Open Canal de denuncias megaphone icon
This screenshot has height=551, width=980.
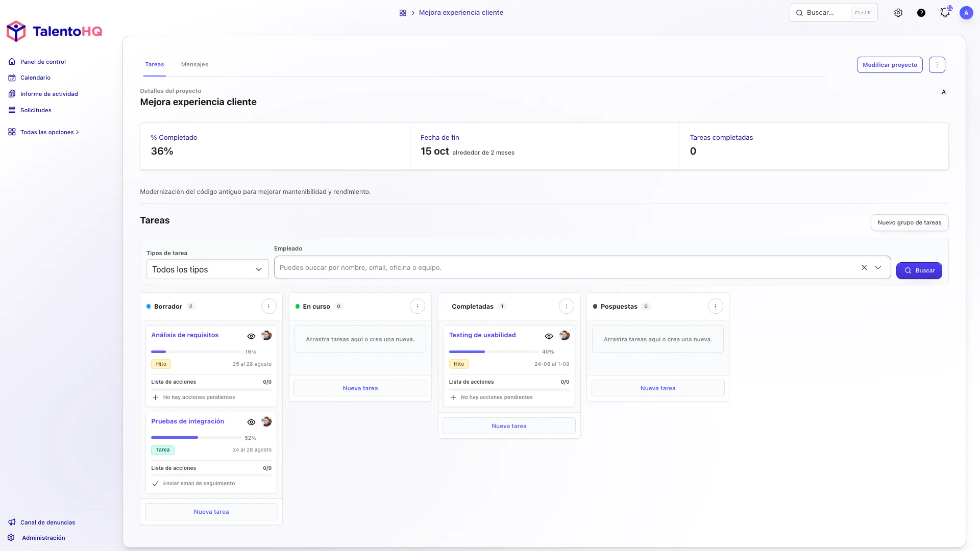click(x=12, y=522)
